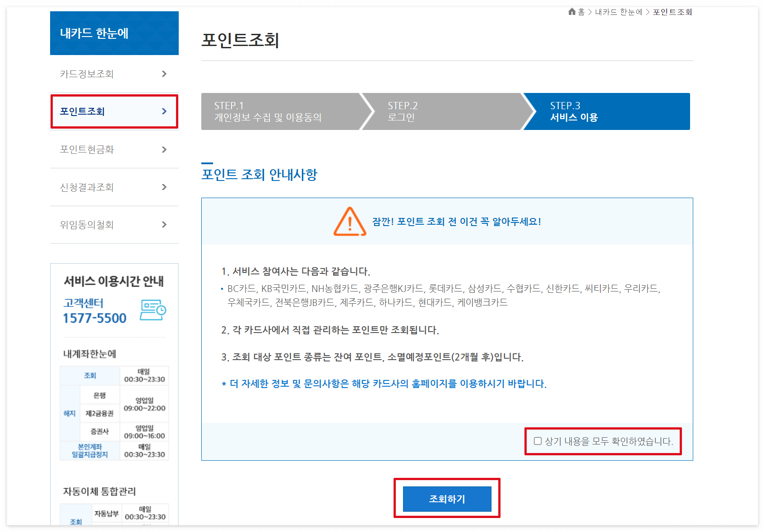Expand the 위임동의철회 chevron arrow

coord(164,225)
